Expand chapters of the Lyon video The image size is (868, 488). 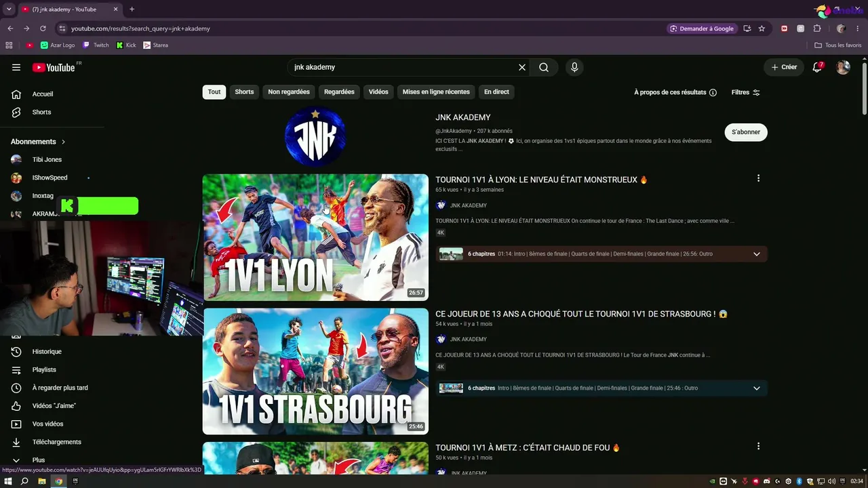[x=757, y=254]
